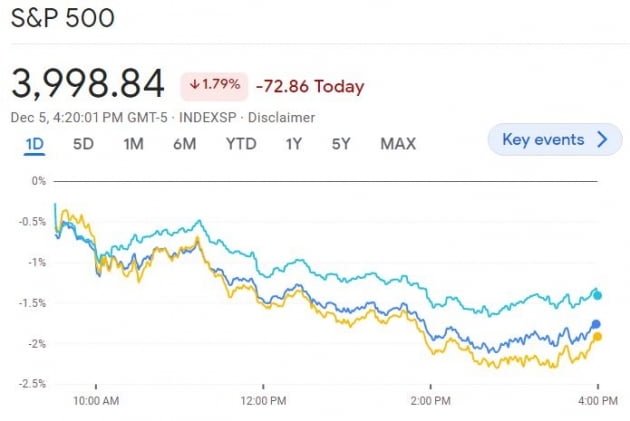Click the yellow line endpoint dot

coord(597,337)
